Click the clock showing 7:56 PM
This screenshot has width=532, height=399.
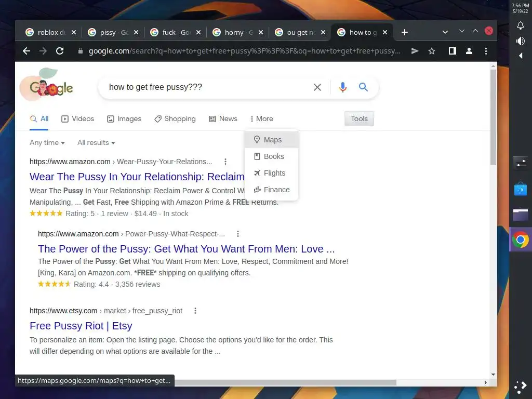pyautogui.click(x=521, y=5)
